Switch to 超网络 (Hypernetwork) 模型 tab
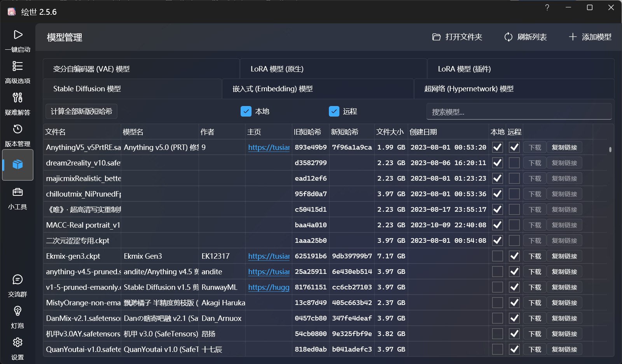 click(x=514, y=89)
